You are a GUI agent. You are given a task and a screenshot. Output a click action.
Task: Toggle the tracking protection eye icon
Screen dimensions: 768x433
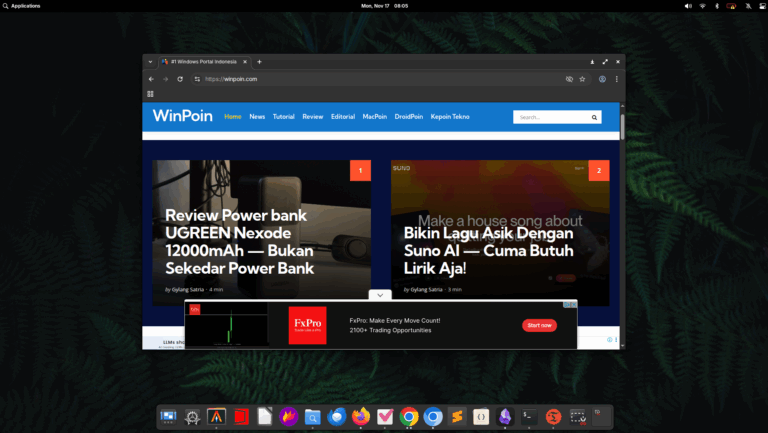click(569, 79)
